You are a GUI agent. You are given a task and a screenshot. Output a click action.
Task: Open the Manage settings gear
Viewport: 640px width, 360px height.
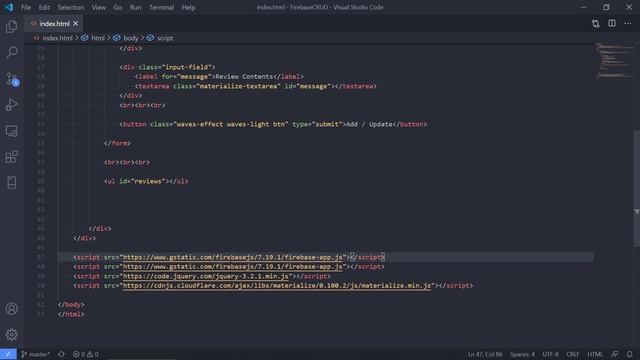click(x=11, y=335)
